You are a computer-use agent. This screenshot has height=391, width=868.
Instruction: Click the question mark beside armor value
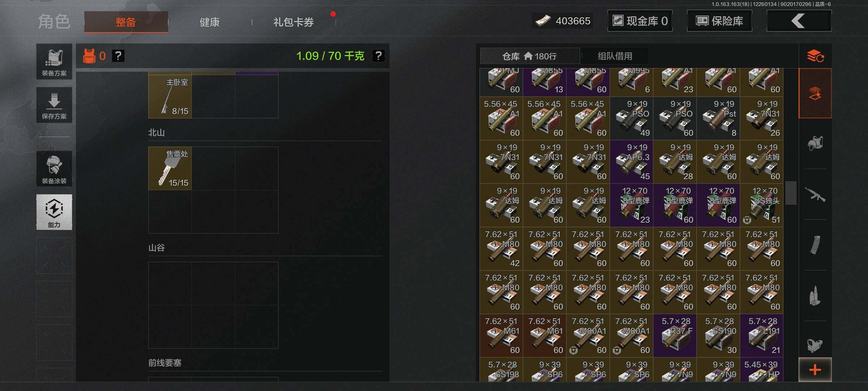[x=118, y=56]
